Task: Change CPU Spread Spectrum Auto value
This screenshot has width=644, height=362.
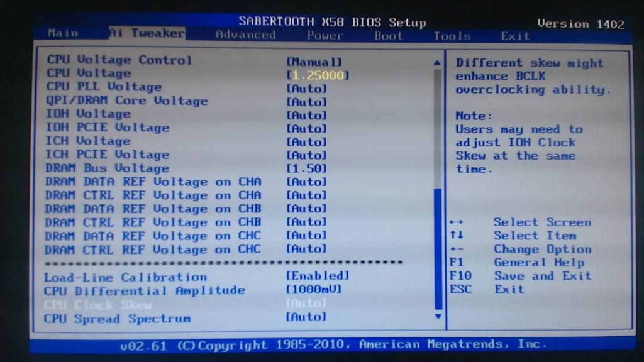Action: [x=306, y=317]
